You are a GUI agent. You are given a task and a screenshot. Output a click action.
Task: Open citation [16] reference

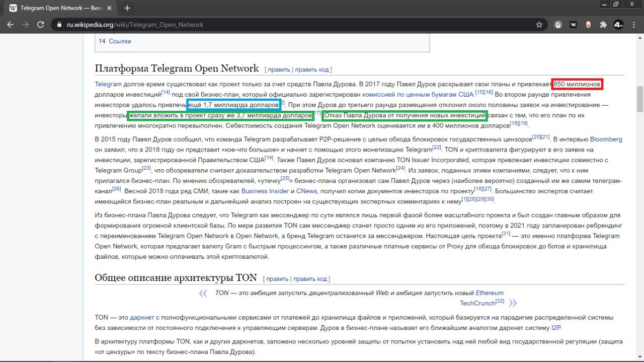pyautogui.click(x=489, y=92)
